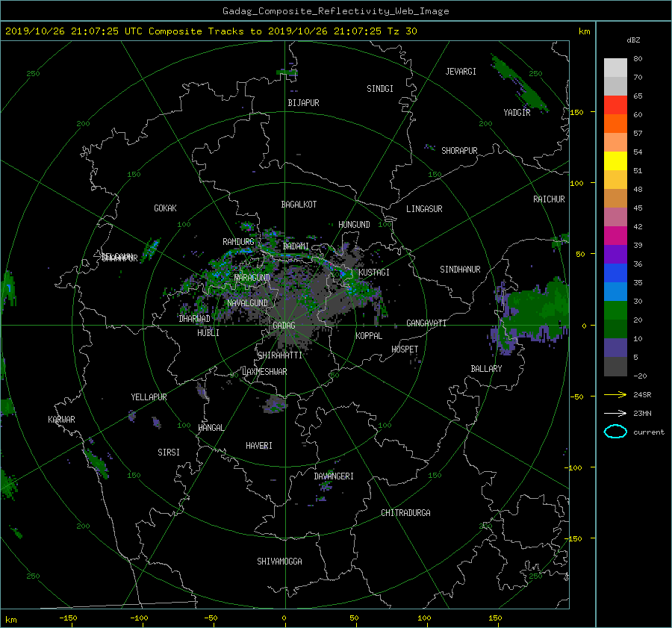This screenshot has width=672, height=628.
Task: Click the KARWAR city label
Action: (x=61, y=419)
